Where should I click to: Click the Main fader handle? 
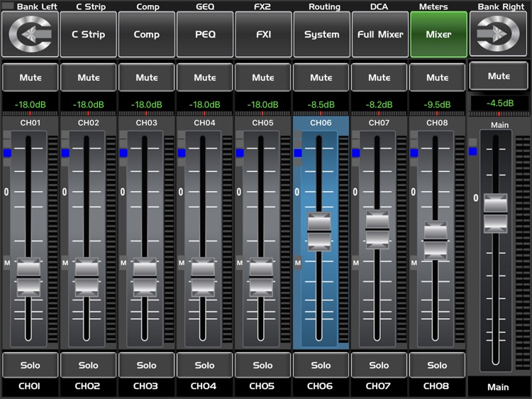pos(495,213)
